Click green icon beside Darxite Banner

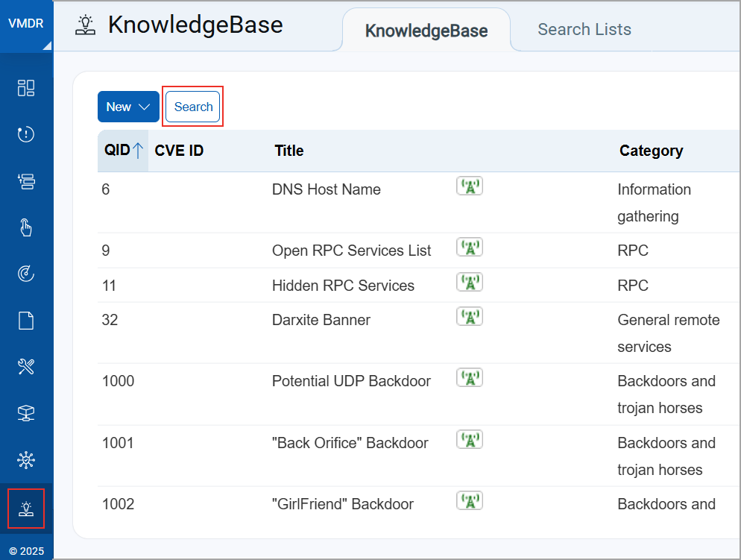(x=469, y=317)
